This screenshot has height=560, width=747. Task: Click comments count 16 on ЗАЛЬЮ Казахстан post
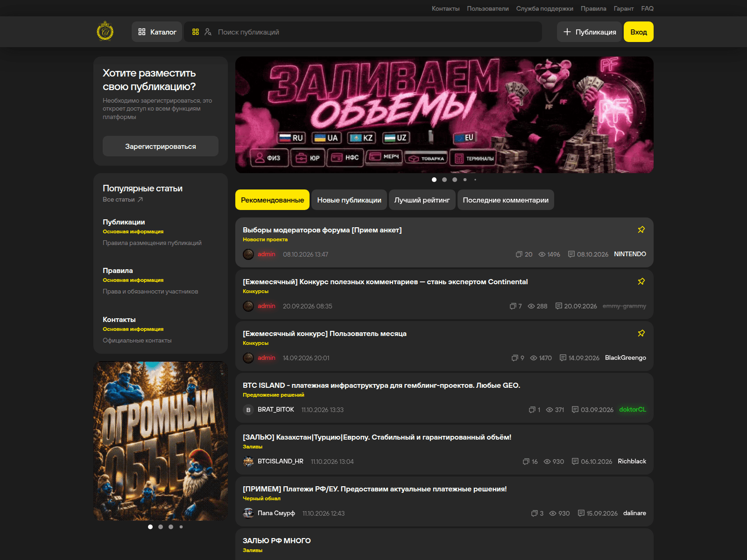click(530, 462)
